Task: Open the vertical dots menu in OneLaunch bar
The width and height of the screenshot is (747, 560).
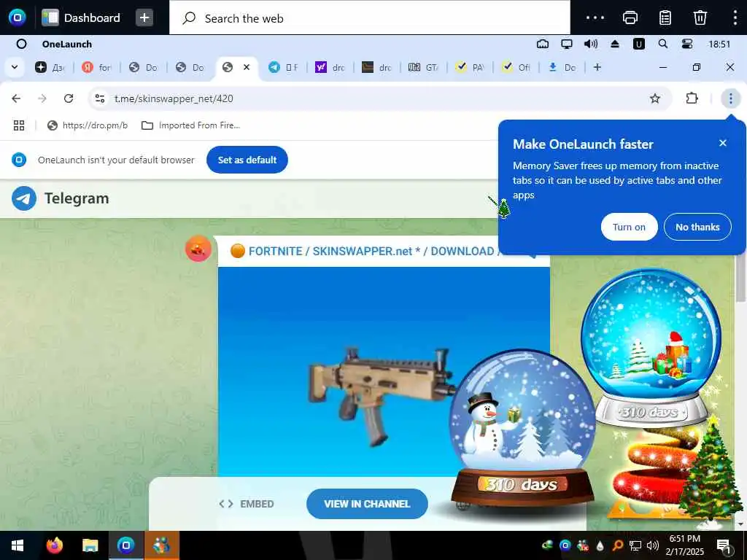Action: (x=735, y=17)
